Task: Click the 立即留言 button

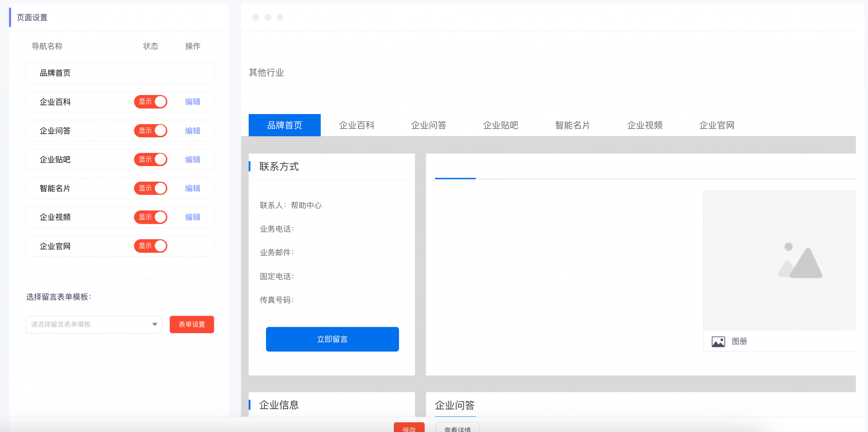Action: coord(332,339)
